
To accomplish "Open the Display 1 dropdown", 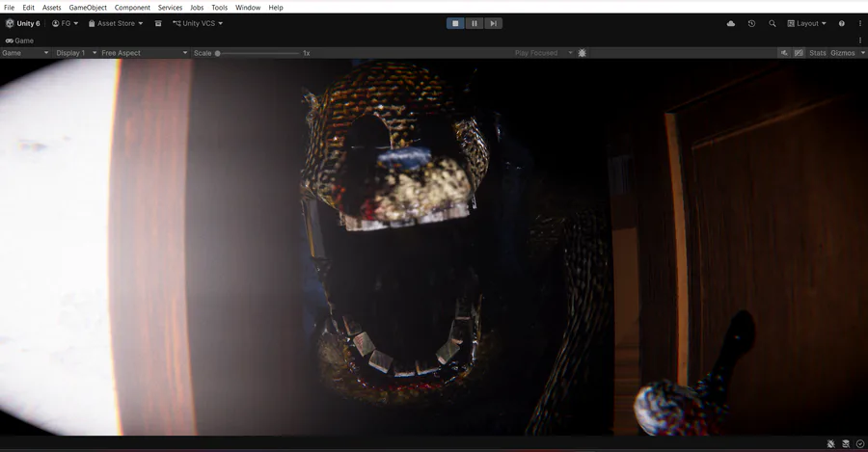I will pyautogui.click(x=76, y=53).
